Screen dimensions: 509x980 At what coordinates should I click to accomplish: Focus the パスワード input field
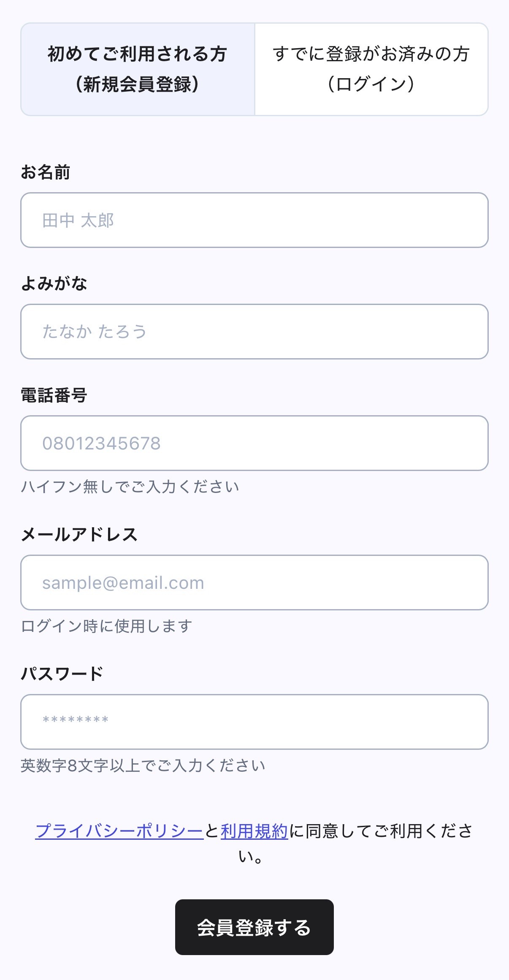(x=254, y=722)
